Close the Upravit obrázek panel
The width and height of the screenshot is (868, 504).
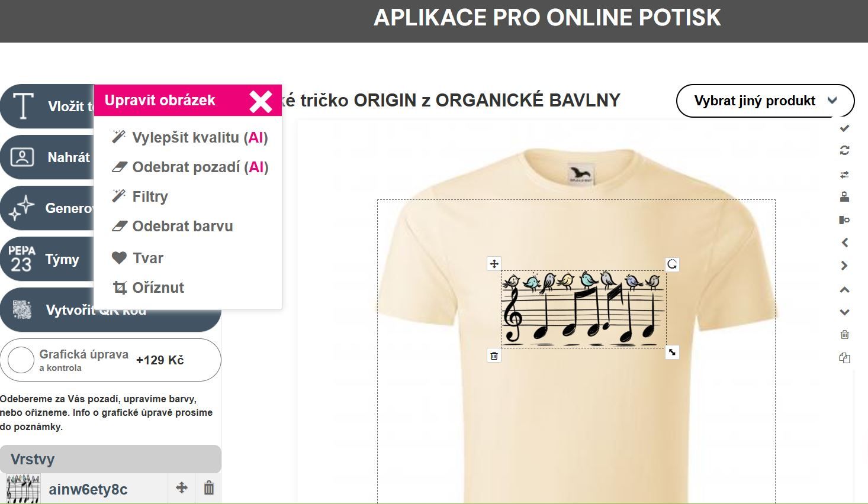[261, 102]
